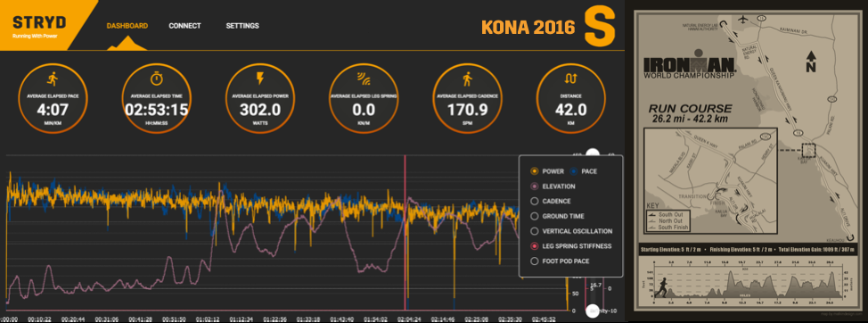Click the 0.0 leg spring value

coord(364,110)
